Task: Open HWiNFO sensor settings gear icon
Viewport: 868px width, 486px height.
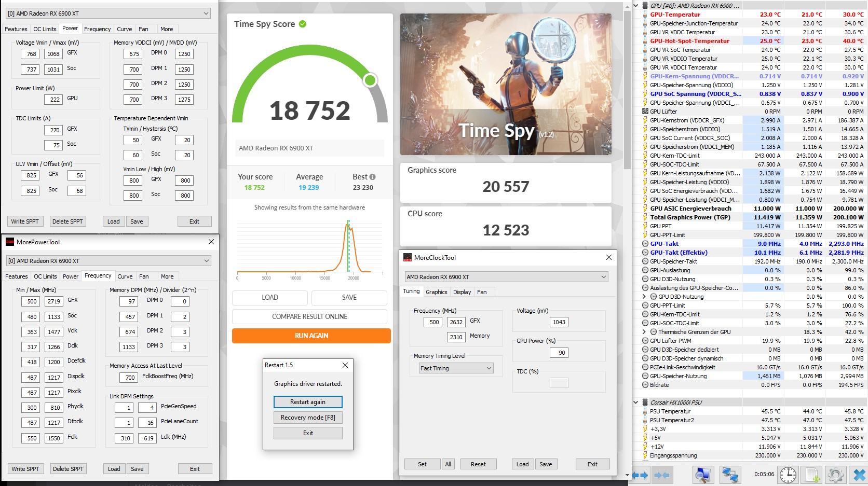Action: (x=835, y=475)
